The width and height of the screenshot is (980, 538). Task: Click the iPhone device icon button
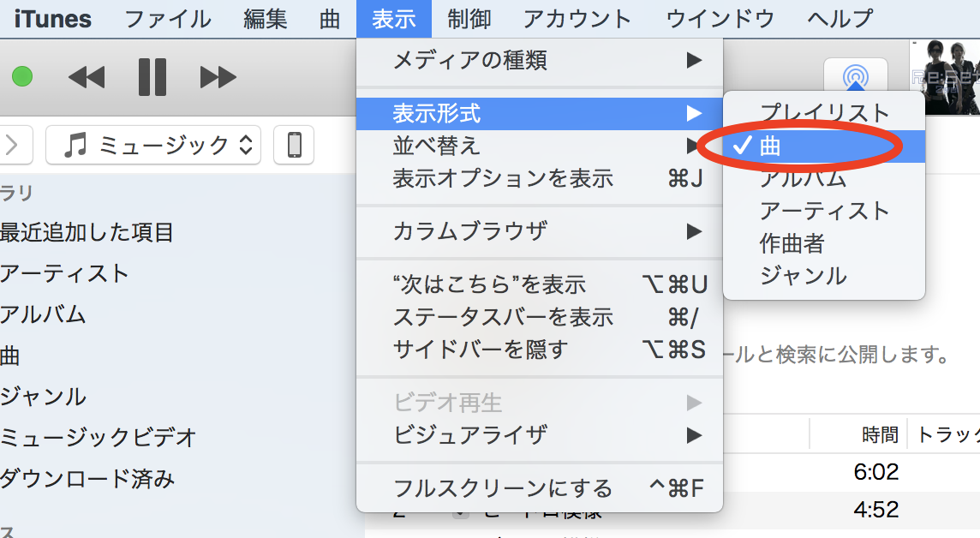294,145
